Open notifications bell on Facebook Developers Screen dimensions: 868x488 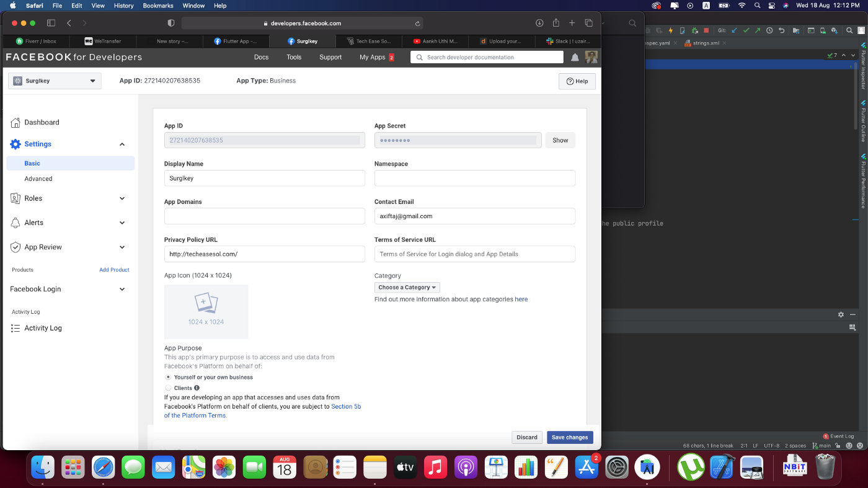tap(575, 57)
